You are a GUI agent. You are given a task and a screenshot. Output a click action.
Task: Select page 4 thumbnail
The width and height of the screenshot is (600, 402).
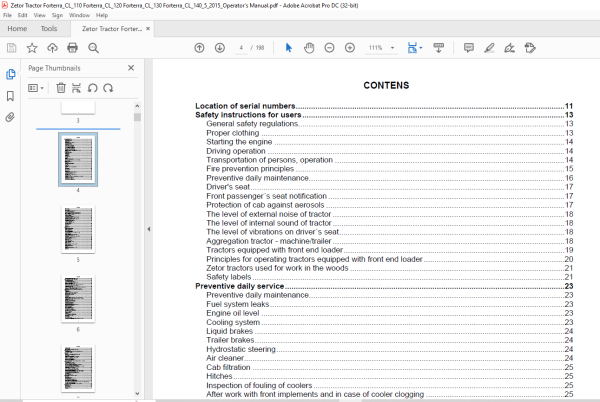click(x=78, y=159)
